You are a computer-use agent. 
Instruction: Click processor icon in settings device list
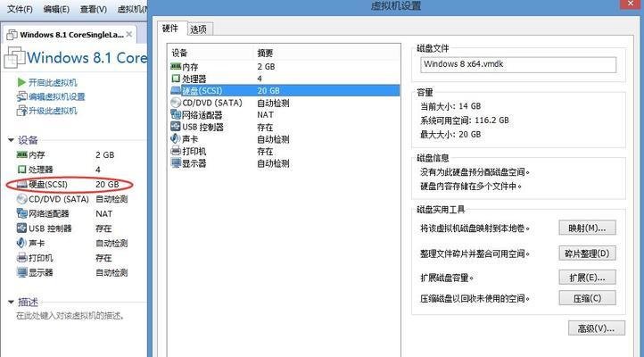pos(176,78)
